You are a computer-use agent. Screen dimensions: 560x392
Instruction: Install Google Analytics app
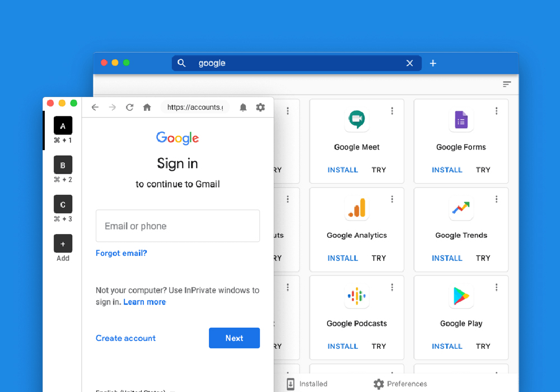343,258
